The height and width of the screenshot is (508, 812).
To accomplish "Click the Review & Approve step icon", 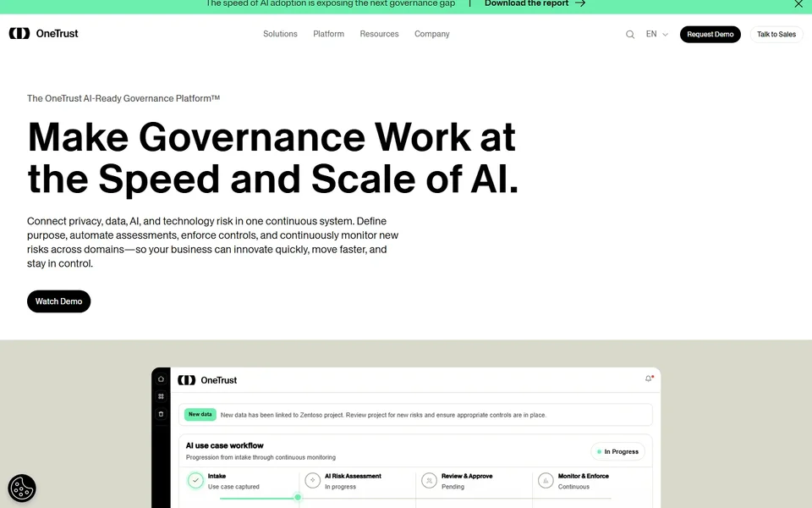I will point(429,481).
